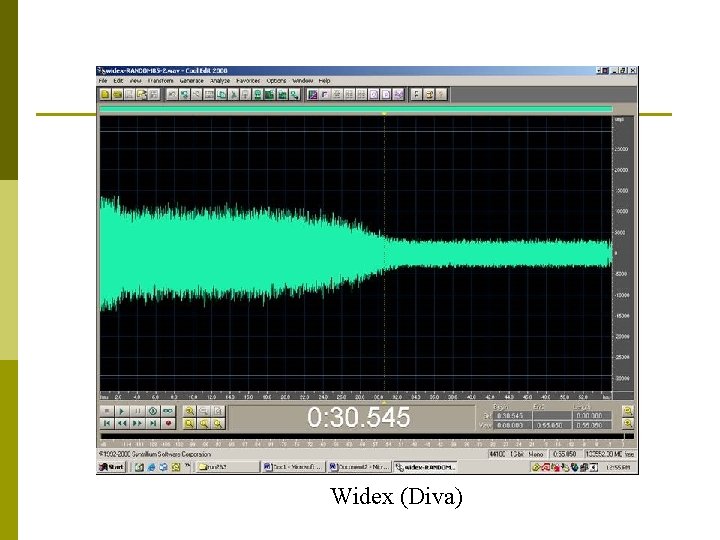Click the Spectral View toggle toolbar icon
720x540 pixels.
pos(313,95)
